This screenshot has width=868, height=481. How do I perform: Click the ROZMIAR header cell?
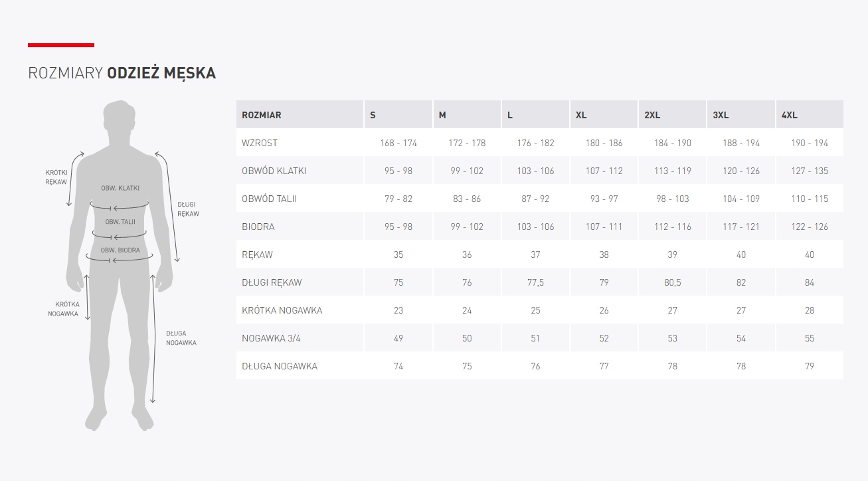pyautogui.click(x=262, y=115)
